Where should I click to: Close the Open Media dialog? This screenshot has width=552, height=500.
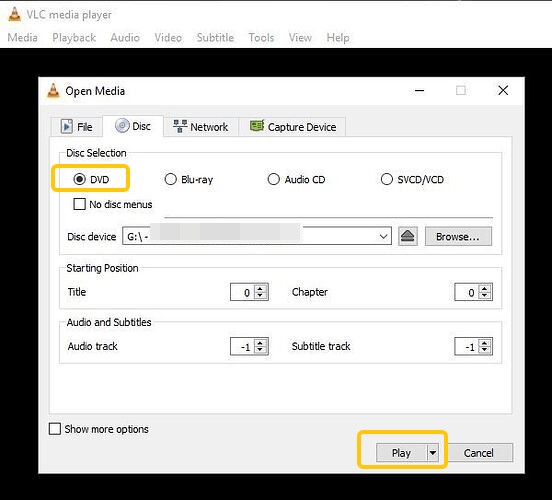[x=503, y=90]
